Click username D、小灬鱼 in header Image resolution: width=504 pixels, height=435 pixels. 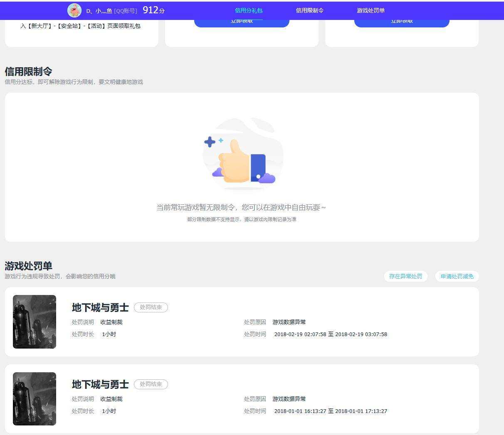coord(99,11)
